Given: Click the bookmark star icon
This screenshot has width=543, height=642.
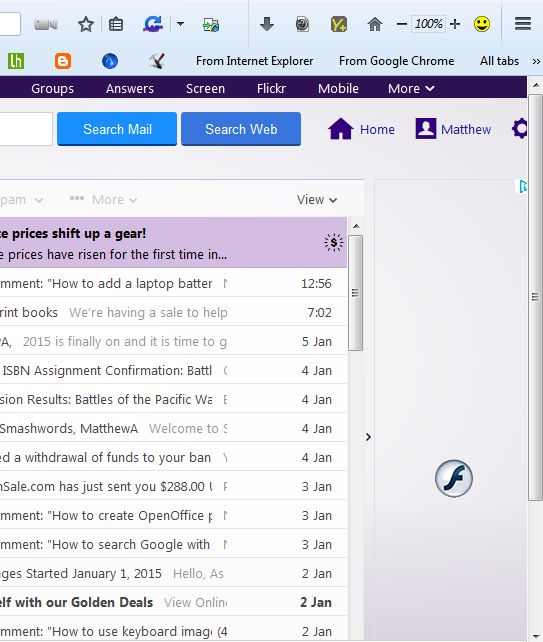Looking at the screenshot, I should coord(86,25).
